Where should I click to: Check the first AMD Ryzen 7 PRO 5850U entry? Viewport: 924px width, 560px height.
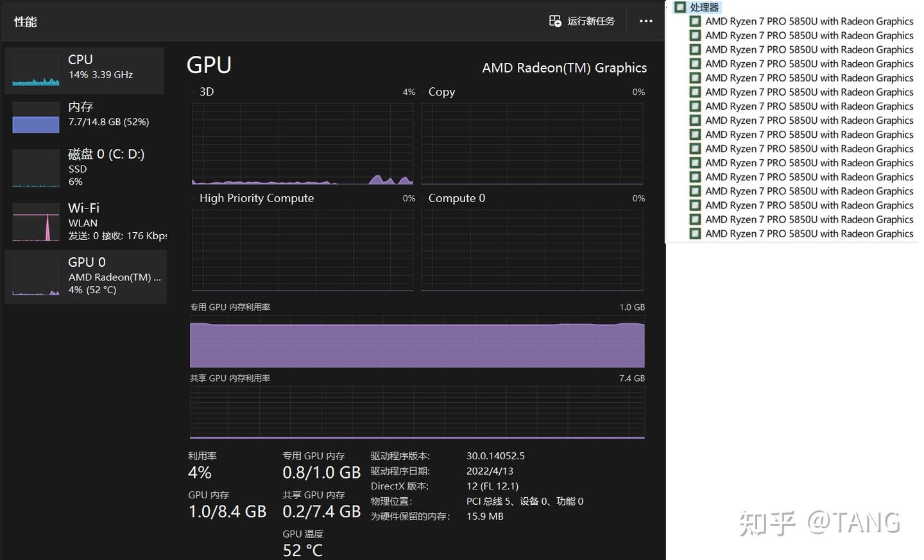point(695,21)
